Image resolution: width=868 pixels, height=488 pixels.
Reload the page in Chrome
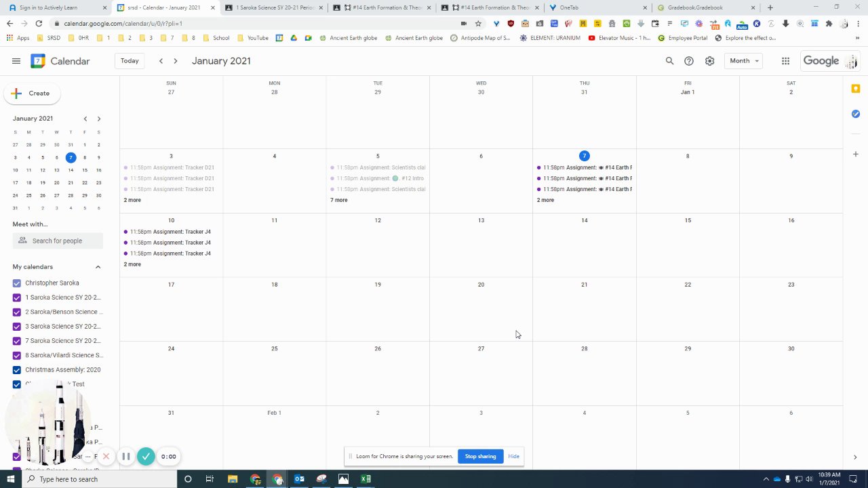click(39, 23)
